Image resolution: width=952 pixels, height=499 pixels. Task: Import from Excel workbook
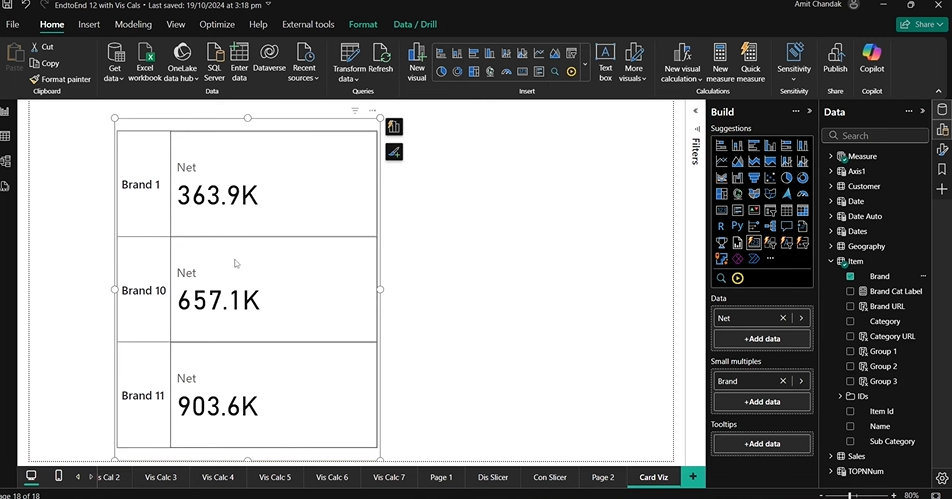(144, 63)
